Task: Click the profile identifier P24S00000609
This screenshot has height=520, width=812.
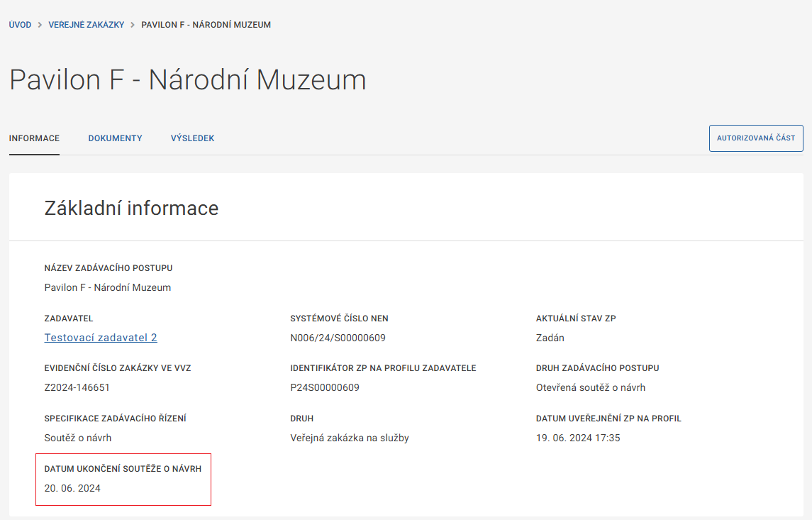Action: coord(325,387)
